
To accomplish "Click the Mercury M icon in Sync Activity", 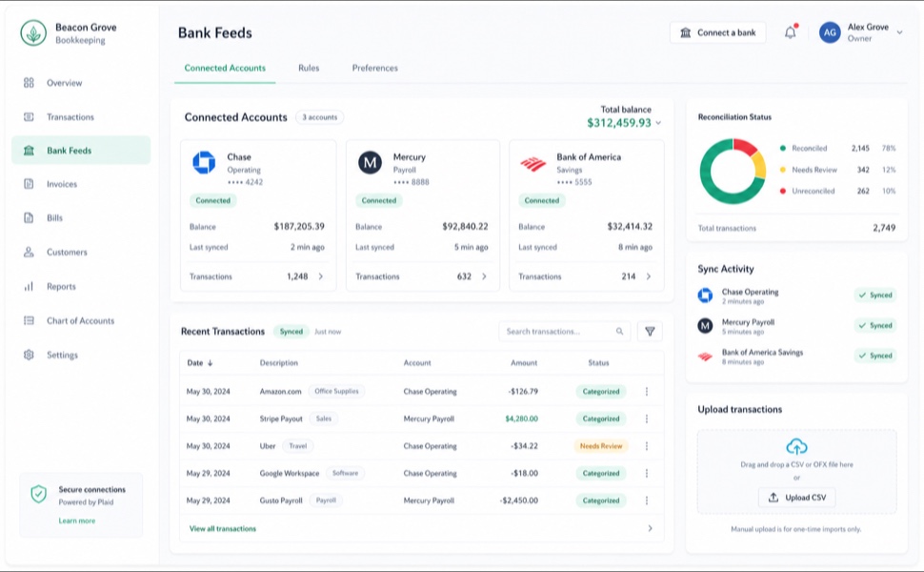I will 705,325.
